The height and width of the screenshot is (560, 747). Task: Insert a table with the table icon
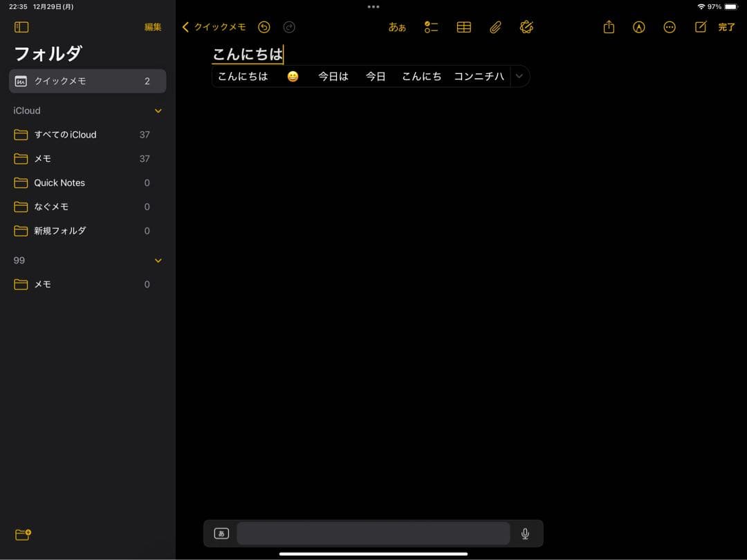point(464,27)
